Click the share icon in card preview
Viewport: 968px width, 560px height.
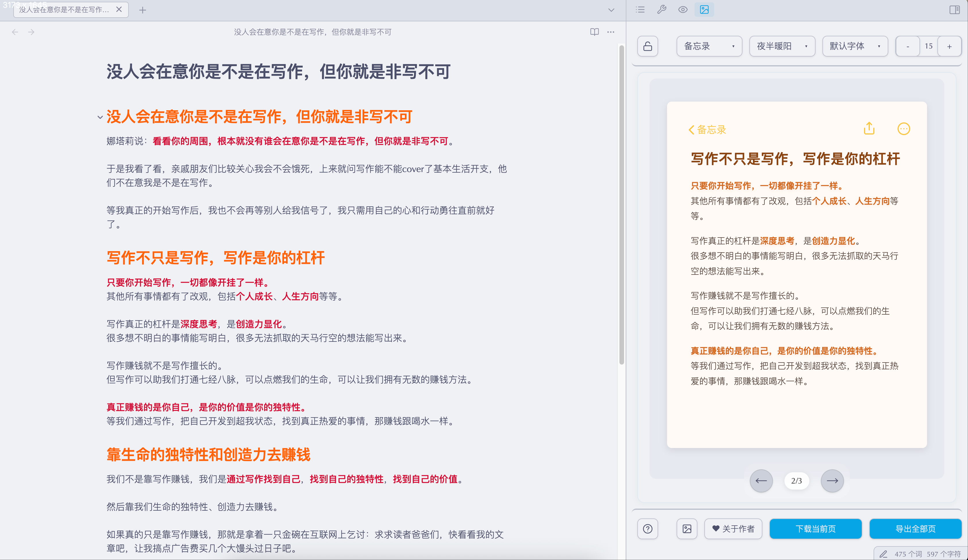(x=869, y=129)
